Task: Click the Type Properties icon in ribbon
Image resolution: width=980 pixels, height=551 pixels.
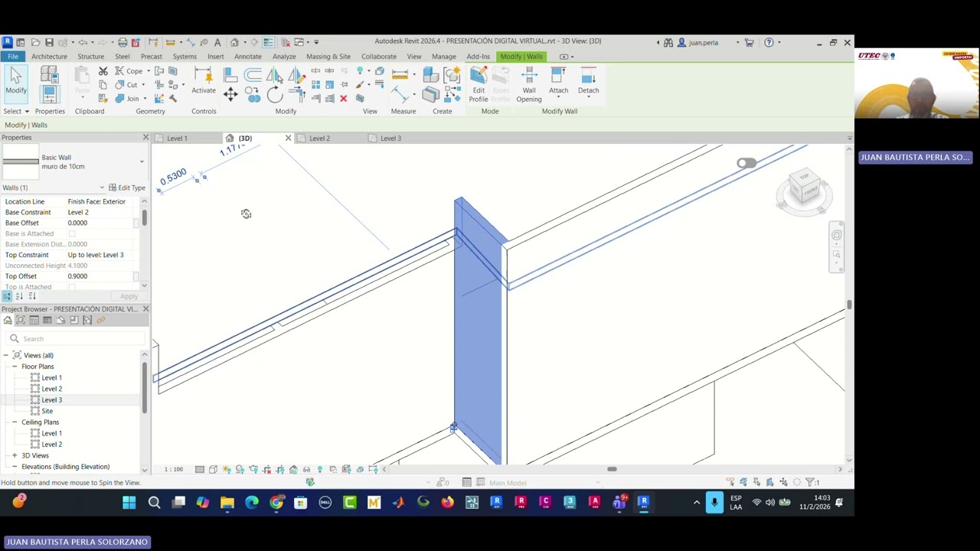Action: coord(49,74)
